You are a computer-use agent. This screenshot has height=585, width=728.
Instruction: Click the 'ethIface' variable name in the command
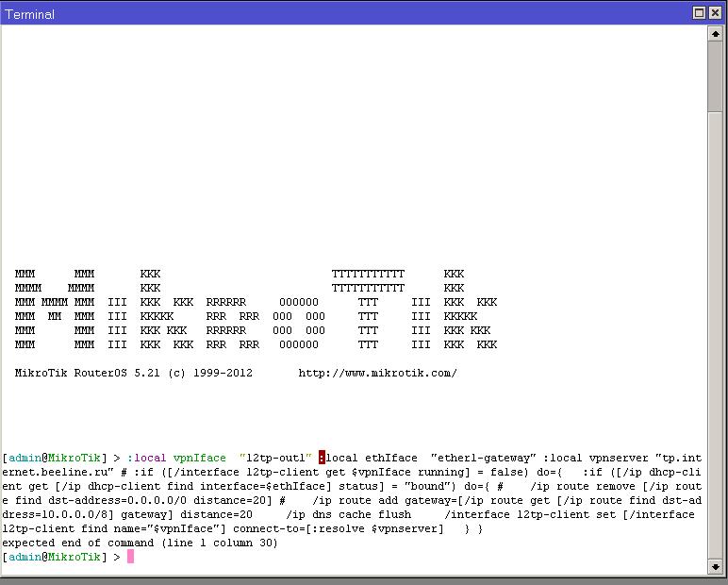[391, 458]
